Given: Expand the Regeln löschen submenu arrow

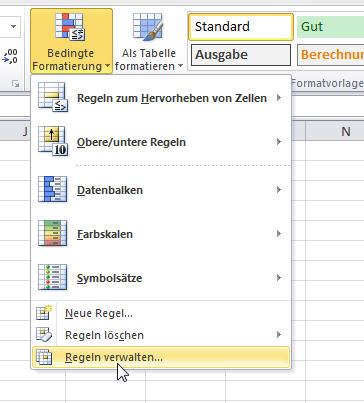Looking at the screenshot, I should pyautogui.click(x=279, y=334).
